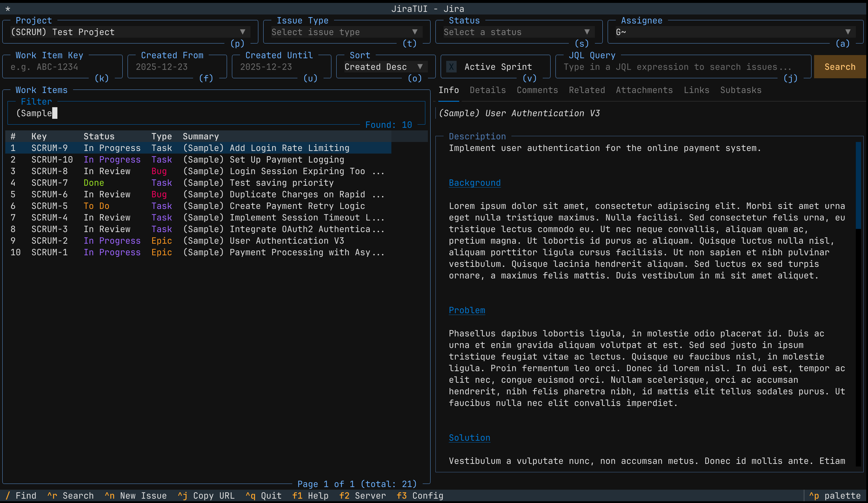Click the star icon in title bar
The height and width of the screenshot is (503, 868).
click(8, 9)
